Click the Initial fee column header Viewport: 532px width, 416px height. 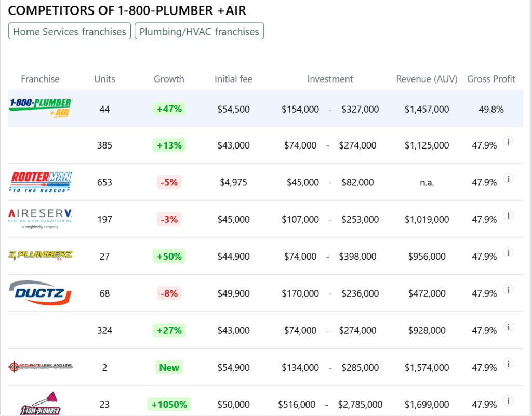pyautogui.click(x=233, y=79)
